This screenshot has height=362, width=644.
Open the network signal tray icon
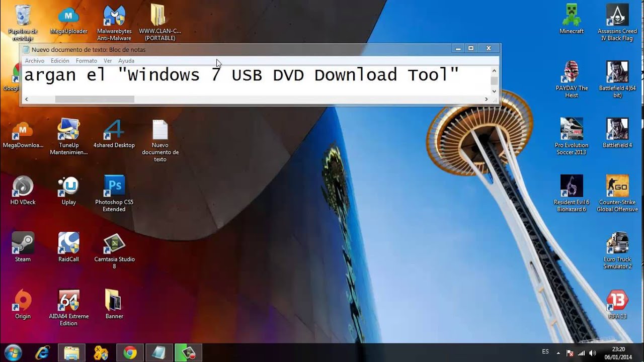[582, 353]
